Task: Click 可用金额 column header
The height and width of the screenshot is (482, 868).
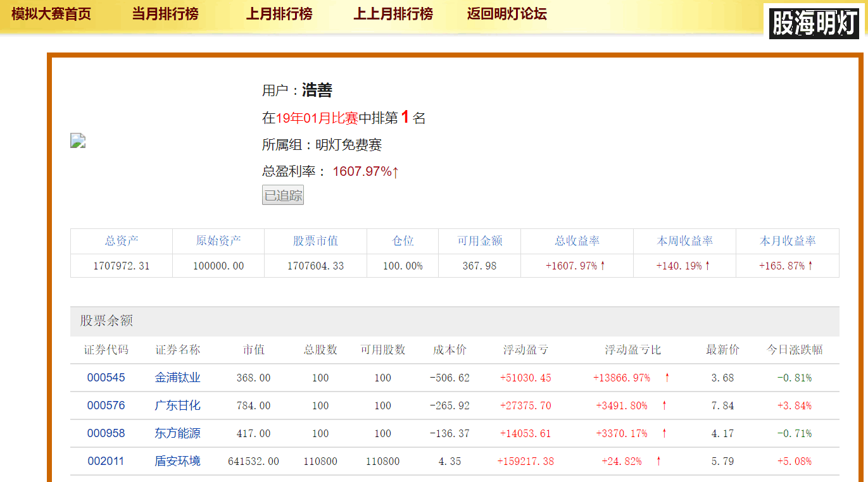Action: click(480, 241)
